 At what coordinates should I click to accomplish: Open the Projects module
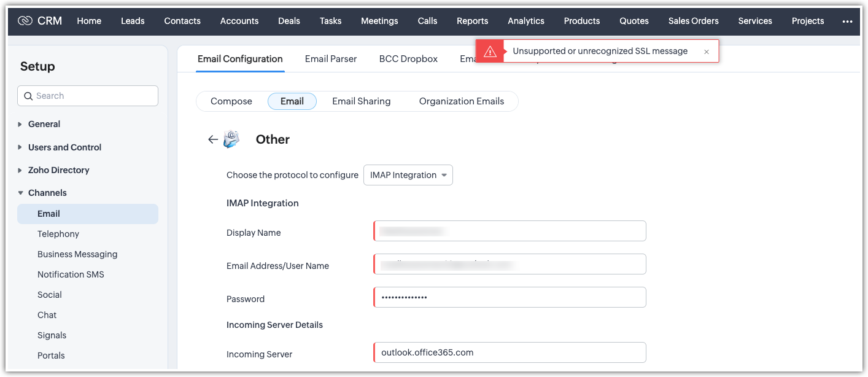click(x=808, y=21)
